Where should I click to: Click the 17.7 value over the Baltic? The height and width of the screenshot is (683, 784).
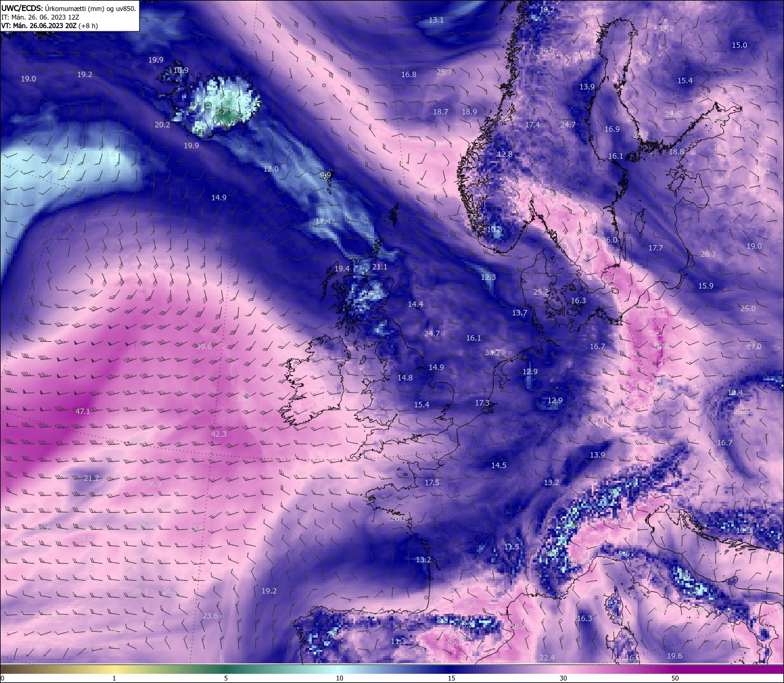pyautogui.click(x=655, y=248)
